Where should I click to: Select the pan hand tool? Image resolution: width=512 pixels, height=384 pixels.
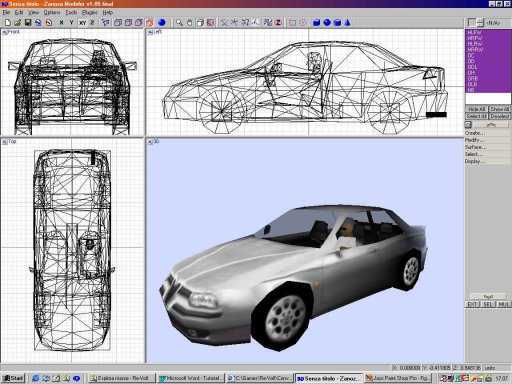click(190, 23)
